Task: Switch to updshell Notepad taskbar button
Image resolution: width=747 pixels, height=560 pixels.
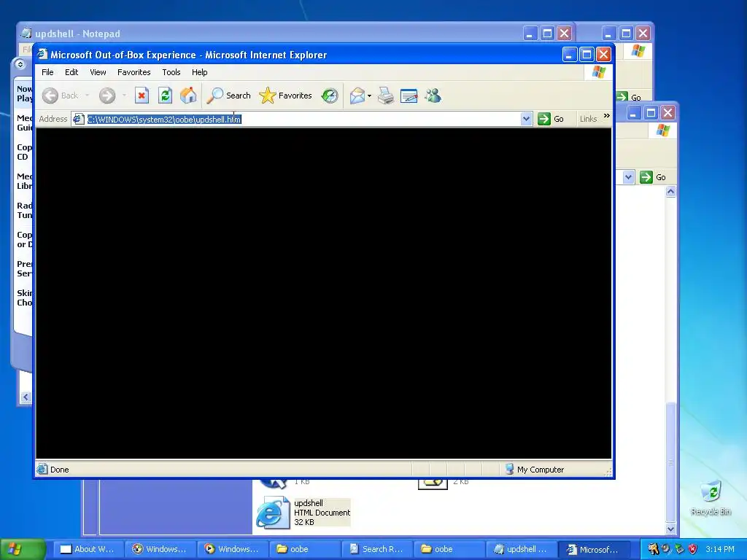Action: (521, 549)
